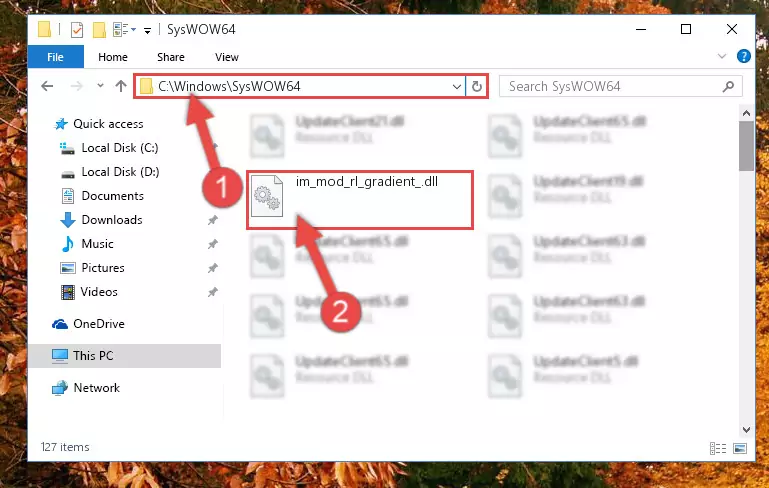769x488 pixels.
Task: Click the New folder quick access icon
Action: point(100,30)
